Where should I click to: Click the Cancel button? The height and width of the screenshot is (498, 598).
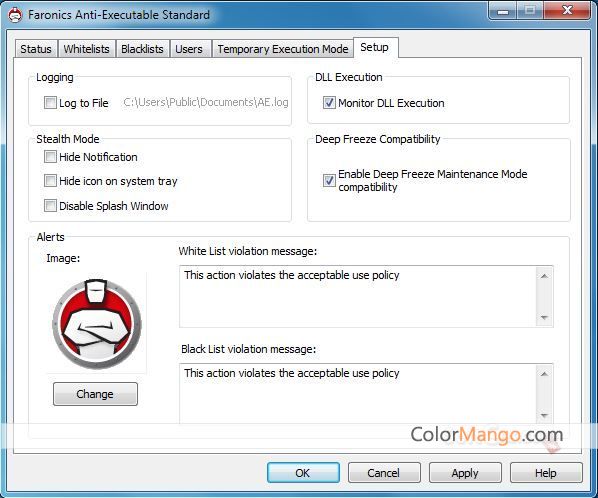pos(384,473)
